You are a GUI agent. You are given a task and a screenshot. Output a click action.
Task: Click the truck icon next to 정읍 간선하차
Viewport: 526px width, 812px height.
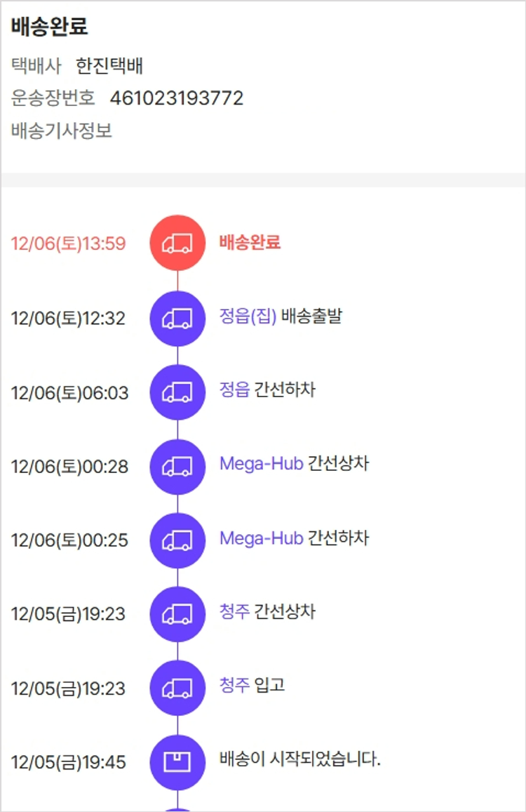(x=177, y=392)
